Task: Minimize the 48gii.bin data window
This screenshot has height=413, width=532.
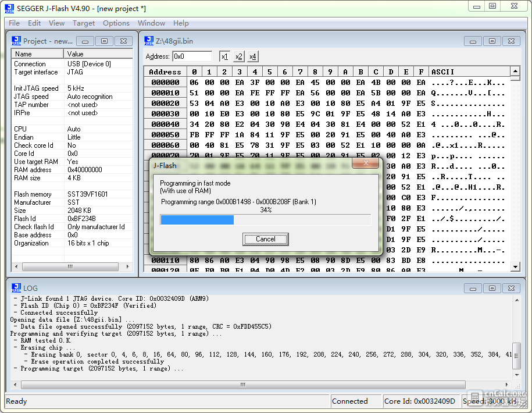Action: tap(473, 41)
